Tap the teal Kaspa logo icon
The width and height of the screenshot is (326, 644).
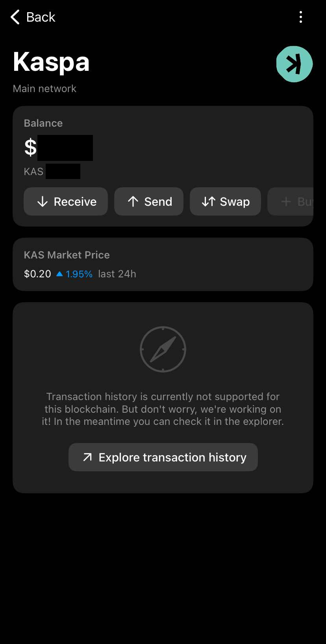pyautogui.click(x=294, y=64)
